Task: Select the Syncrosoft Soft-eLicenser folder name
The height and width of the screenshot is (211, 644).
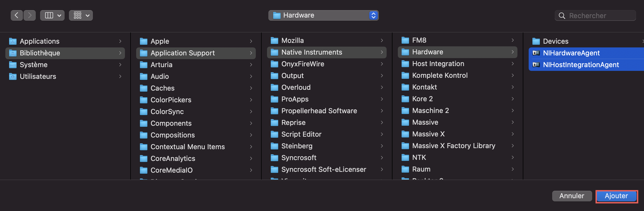Action: [x=324, y=169]
